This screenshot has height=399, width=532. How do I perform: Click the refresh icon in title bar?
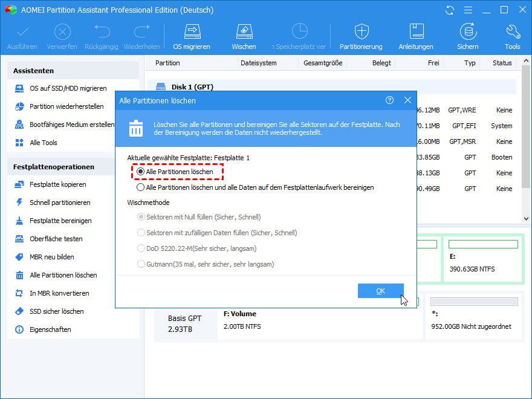click(x=450, y=10)
